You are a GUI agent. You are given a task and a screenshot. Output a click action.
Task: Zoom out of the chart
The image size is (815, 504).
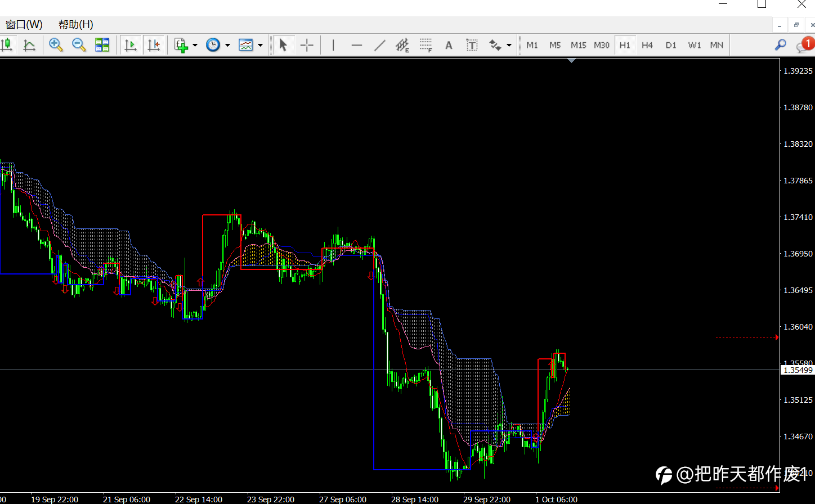click(79, 45)
